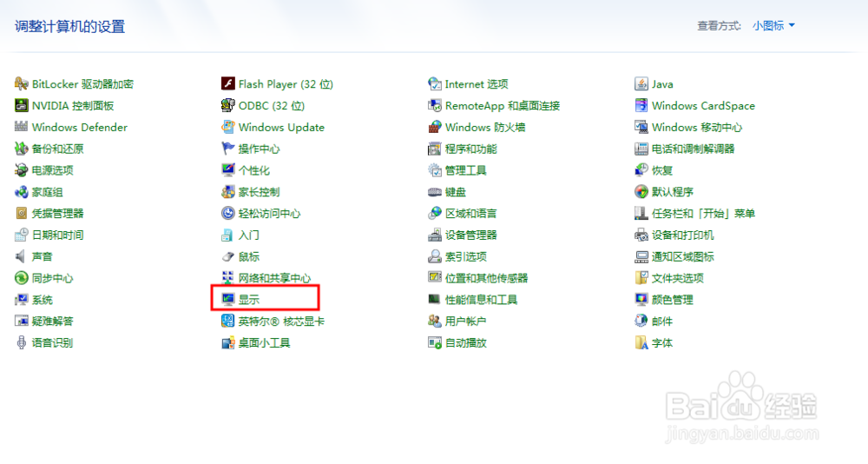This screenshot has height=464, width=868.
Task: Click the Flash Player (32 位) icon
Action: pyautogui.click(x=227, y=83)
